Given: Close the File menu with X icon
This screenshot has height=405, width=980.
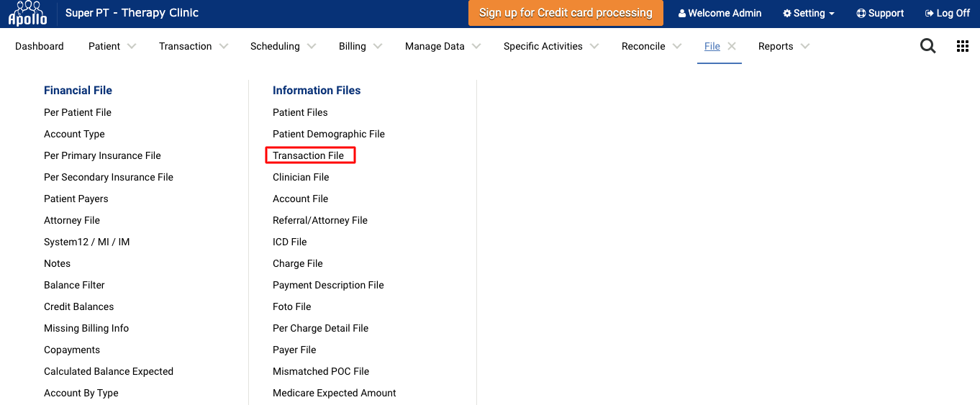Looking at the screenshot, I should coord(732,46).
